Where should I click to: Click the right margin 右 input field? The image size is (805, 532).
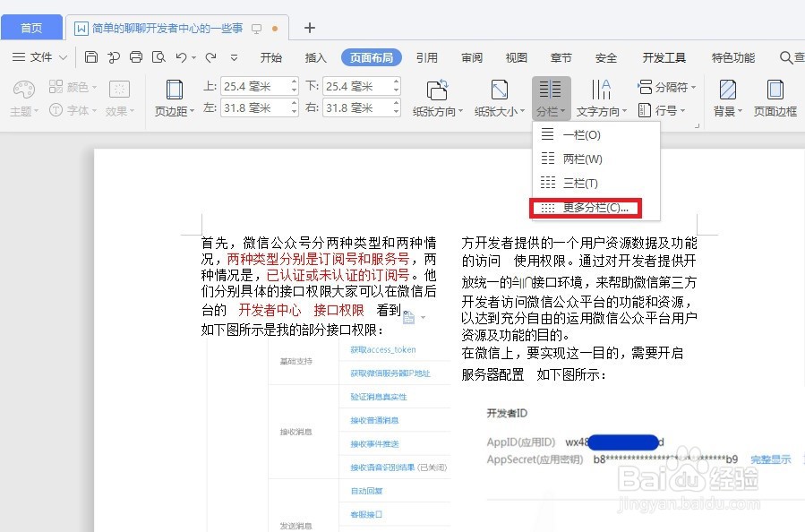pos(356,107)
